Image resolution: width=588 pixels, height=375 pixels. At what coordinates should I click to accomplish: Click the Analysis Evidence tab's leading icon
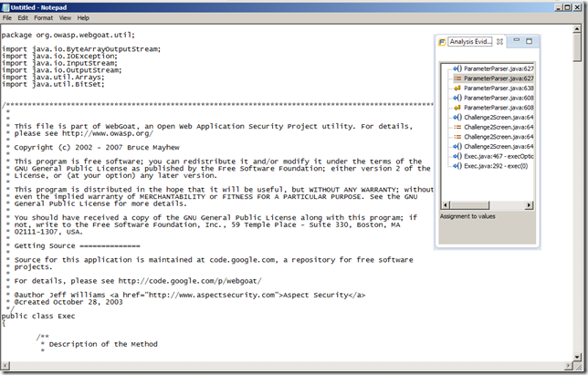pyautogui.click(x=443, y=42)
